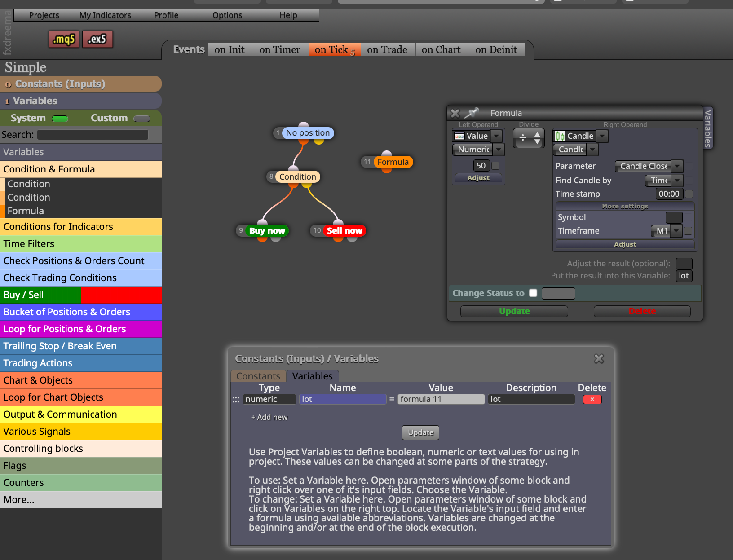Click the variable Name field containing lot
Image resolution: width=733 pixels, height=560 pixels.
343,399
